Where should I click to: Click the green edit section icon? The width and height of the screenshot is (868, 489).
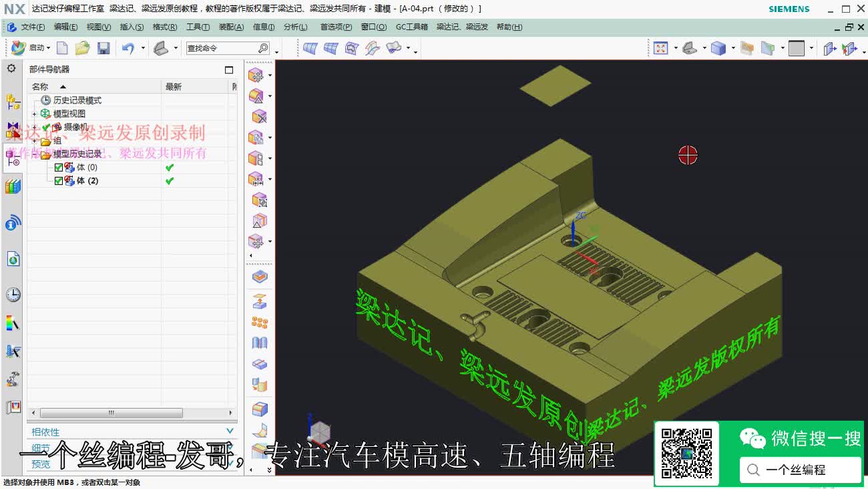coord(768,48)
